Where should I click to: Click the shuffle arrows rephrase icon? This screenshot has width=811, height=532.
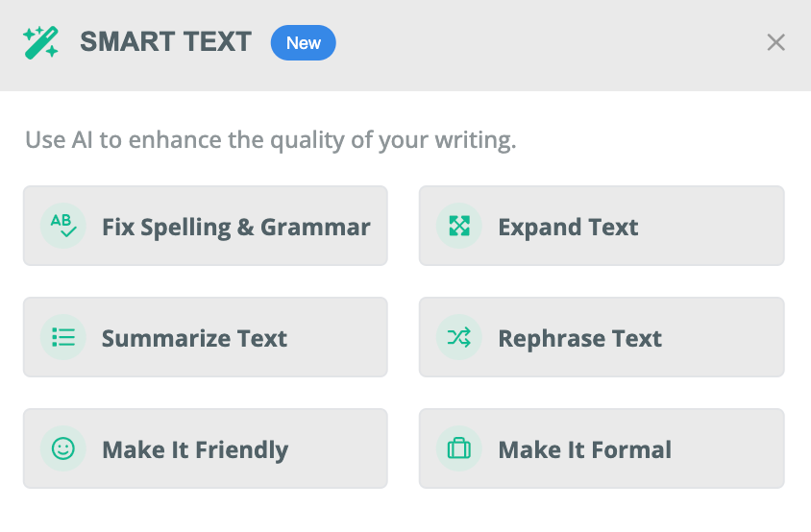click(x=458, y=338)
